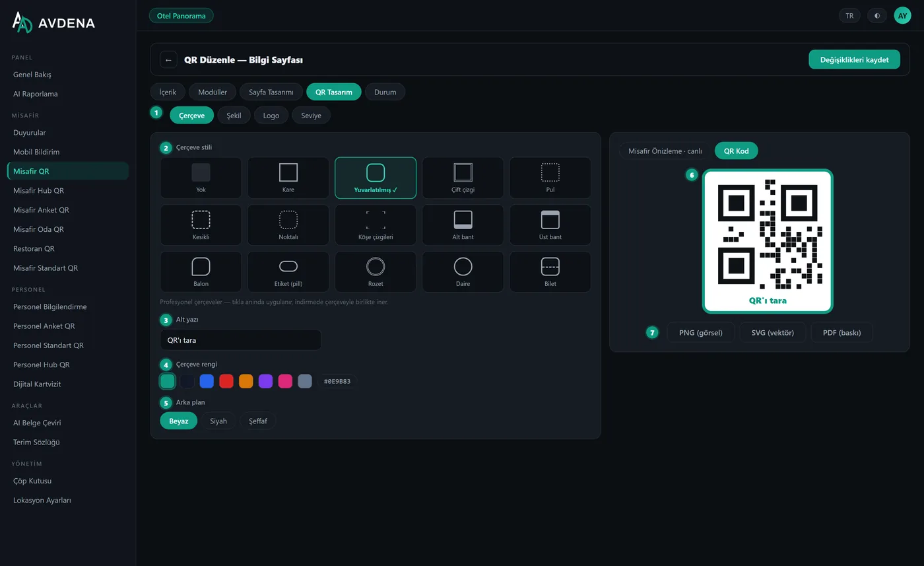Pick the blue frame color
Image resolution: width=924 pixels, height=566 pixels.
pos(207,381)
